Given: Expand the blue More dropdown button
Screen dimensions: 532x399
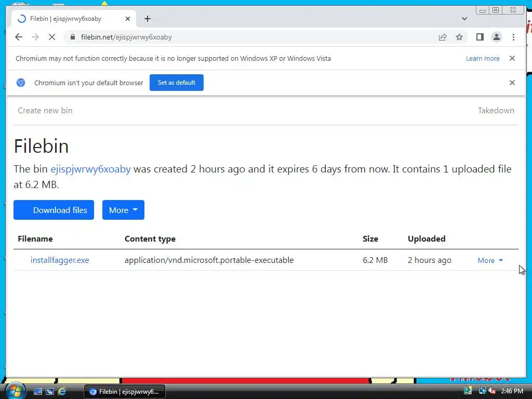Looking at the screenshot, I should click(x=123, y=210).
